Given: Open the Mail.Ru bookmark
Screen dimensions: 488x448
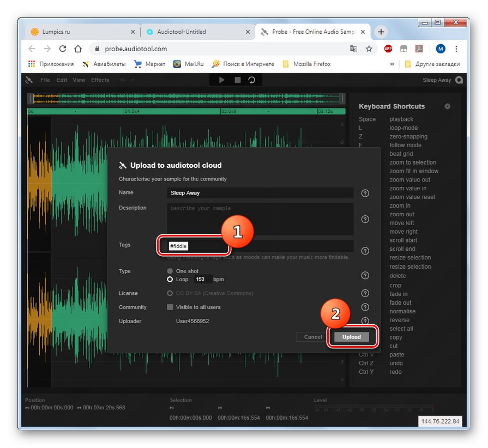Looking at the screenshot, I should (x=189, y=64).
